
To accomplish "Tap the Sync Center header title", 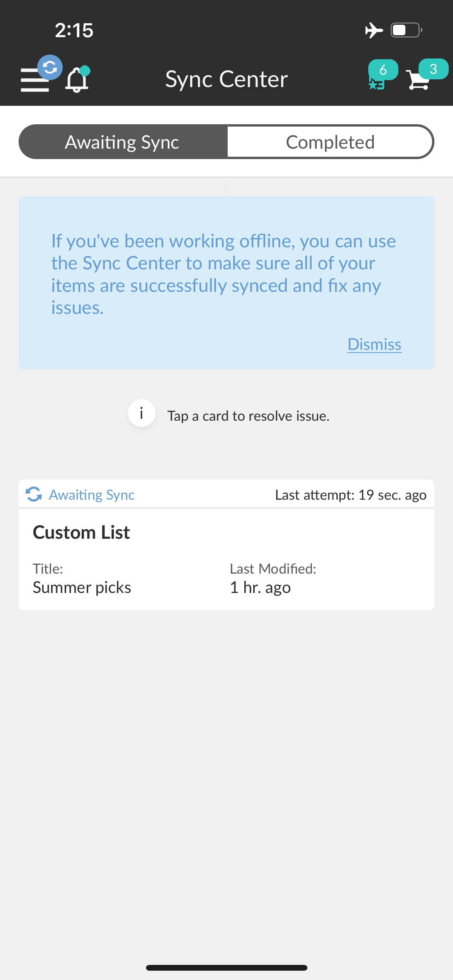I will 226,79.
